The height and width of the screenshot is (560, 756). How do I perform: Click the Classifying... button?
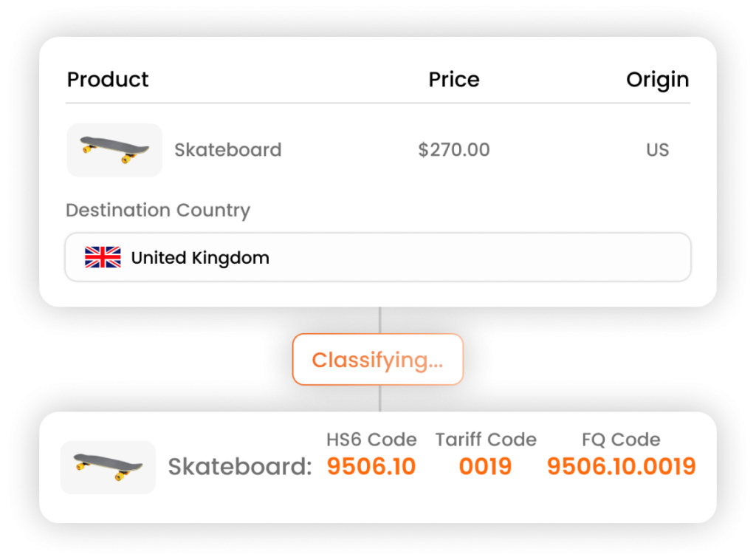(377, 360)
